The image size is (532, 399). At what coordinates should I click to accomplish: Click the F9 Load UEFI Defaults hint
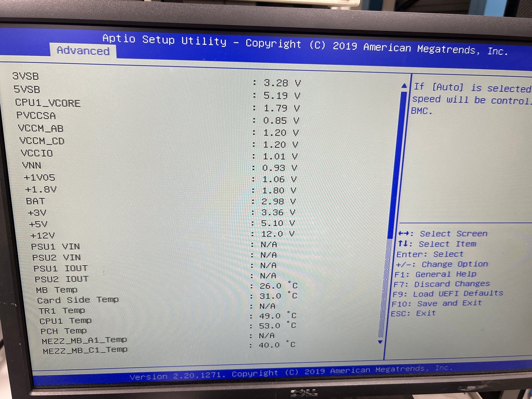[x=448, y=294]
